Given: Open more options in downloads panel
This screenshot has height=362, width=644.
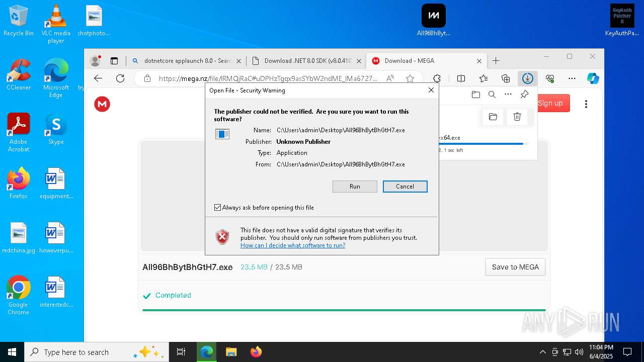Looking at the screenshot, I should point(508,95).
